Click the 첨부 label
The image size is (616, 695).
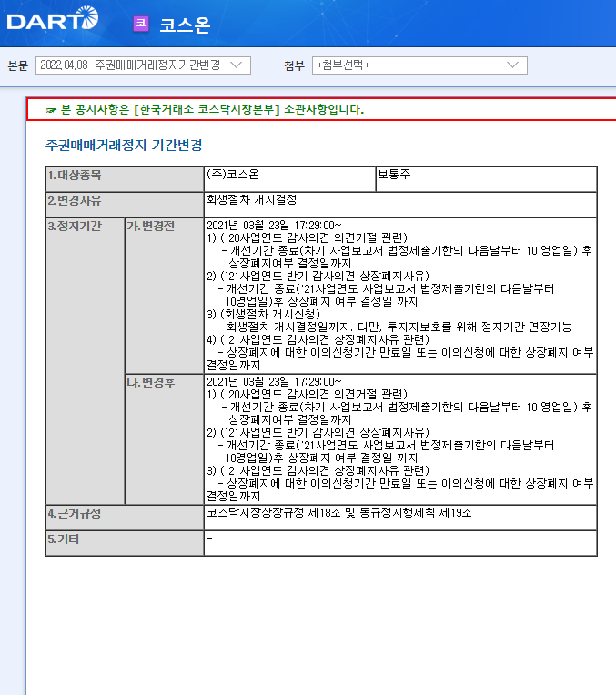294,66
